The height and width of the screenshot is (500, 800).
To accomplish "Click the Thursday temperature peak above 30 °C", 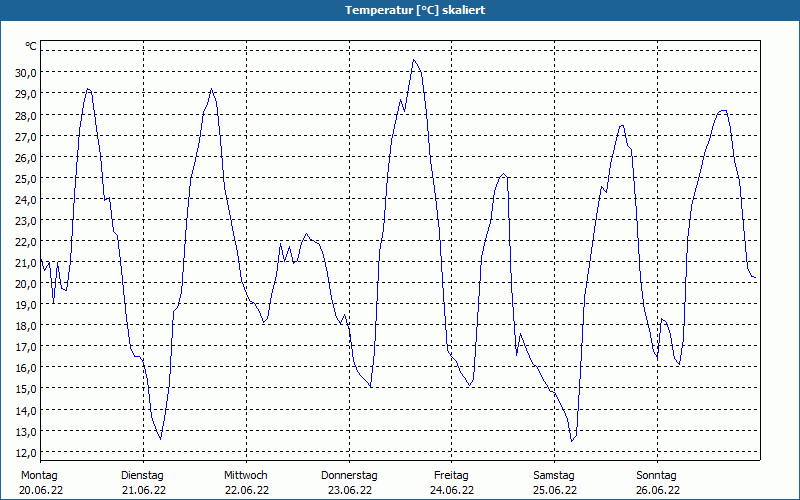I will [x=414, y=60].
